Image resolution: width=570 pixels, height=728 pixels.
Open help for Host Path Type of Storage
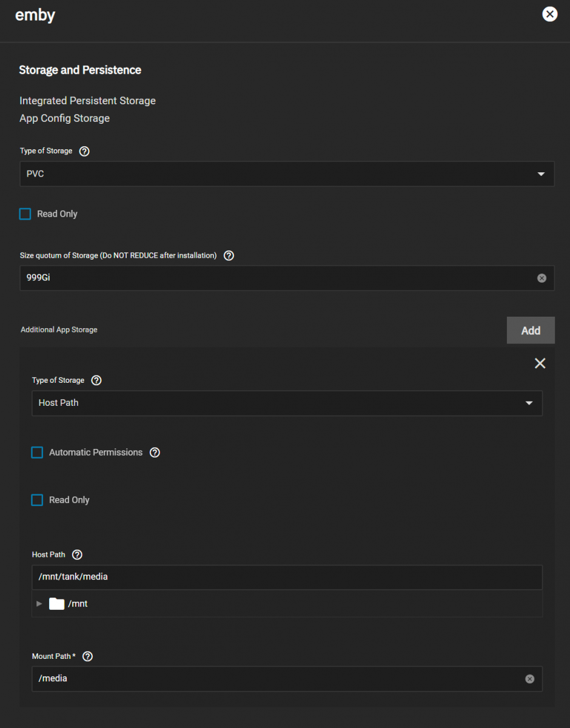[x=96, y=380]
